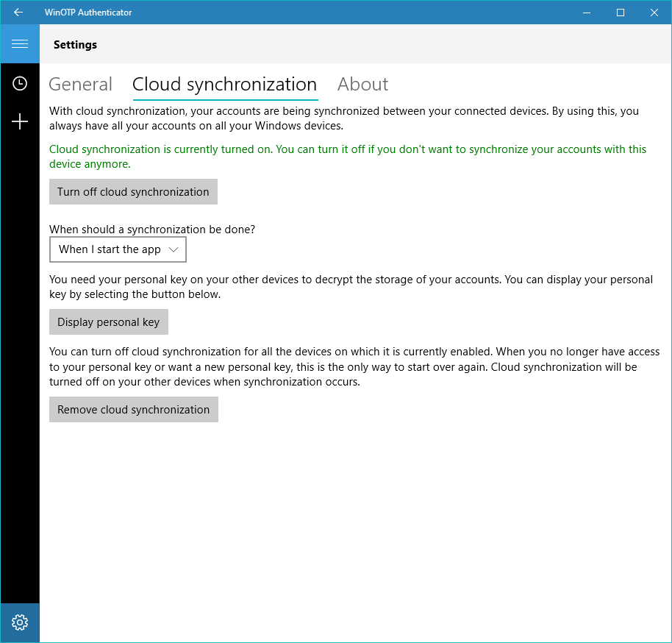This screenshot has width=672, height=643.
Task: Navigate back with the title bar arrow
Action: pos(18,12)
